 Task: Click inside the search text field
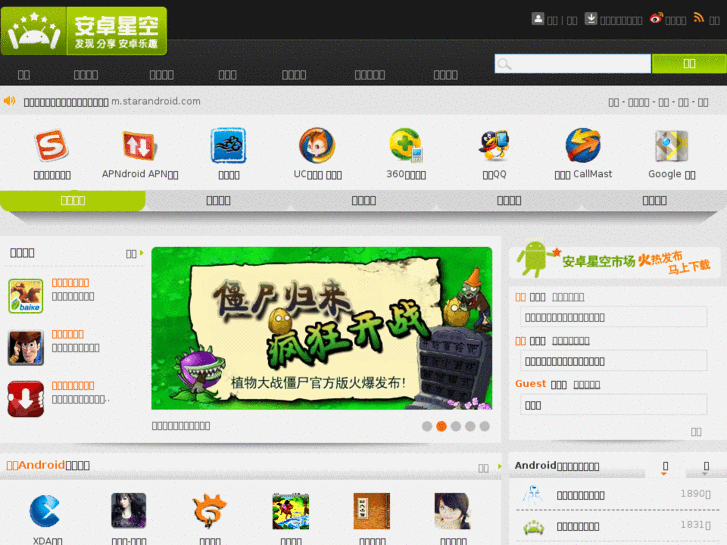(573, 64)
